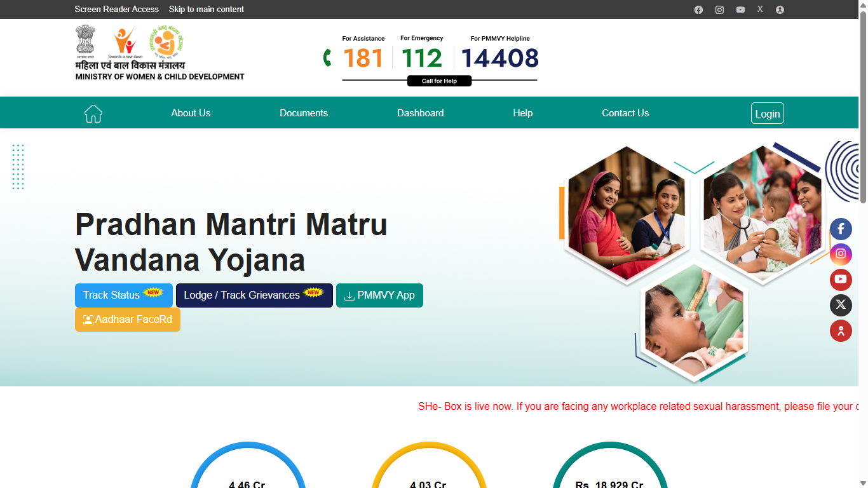Screen dimensions: 868x488
Task: Open X round button in floating sidebar
Action: [x=841, y=305]
